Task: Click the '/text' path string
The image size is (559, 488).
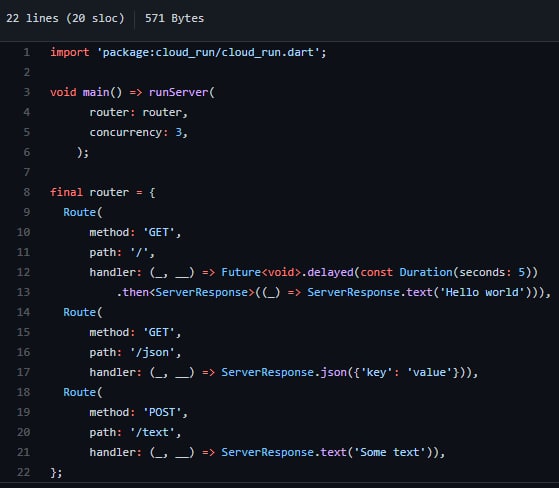Action: (x=152, y=432)
